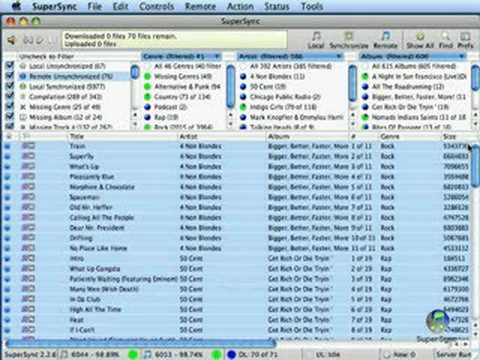This screenshot has height=360, width=480.
Task: Uncheck the Missing Album filter checkbox
Action: pyautogui.click(x=10, y=117)
